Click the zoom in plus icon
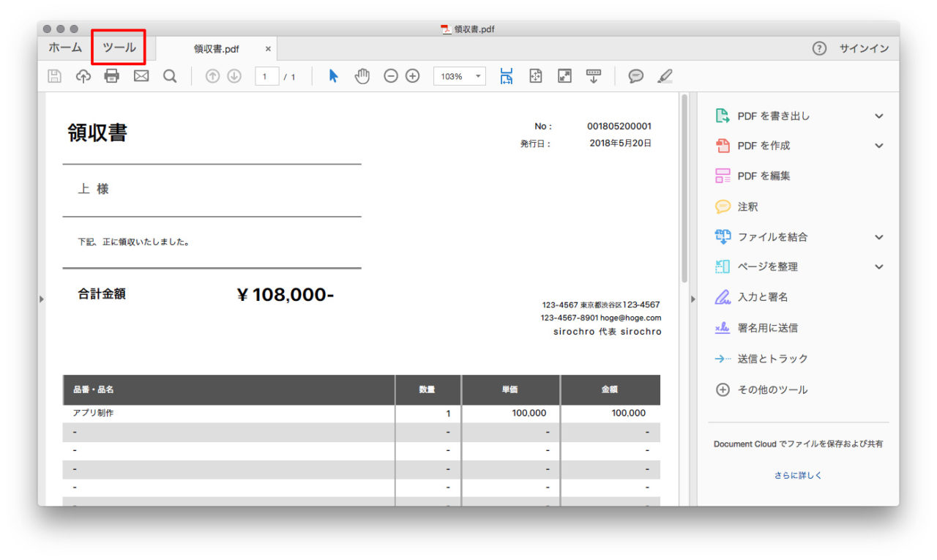 click(x=413, y=76)
